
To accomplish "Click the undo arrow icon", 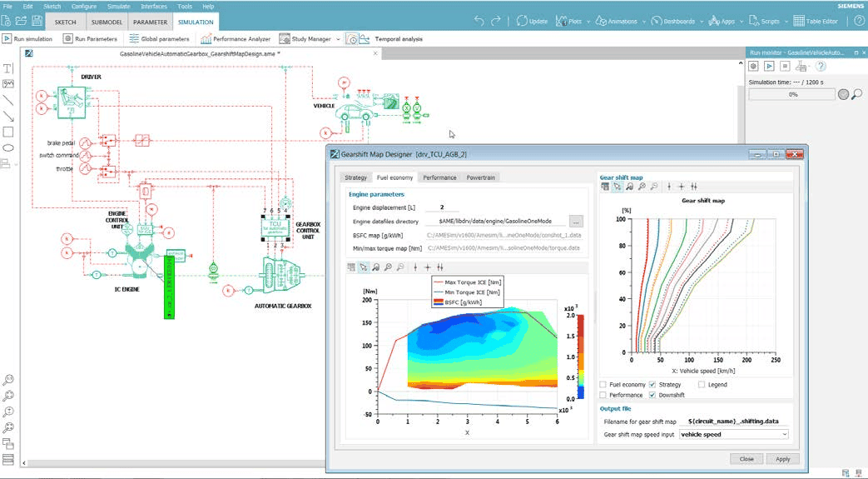I will pos(479,22).
